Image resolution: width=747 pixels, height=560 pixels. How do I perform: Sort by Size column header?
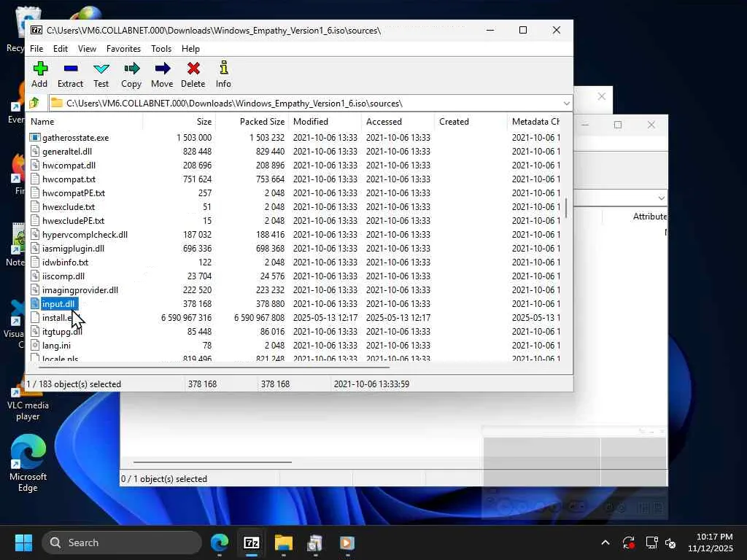(x=179, y=122)
